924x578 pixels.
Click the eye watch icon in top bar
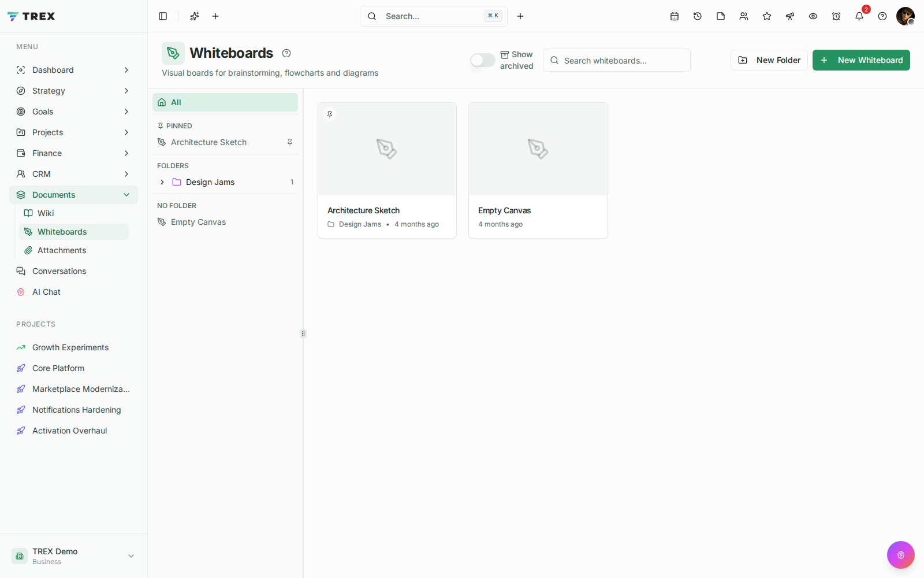coord(813,16)
